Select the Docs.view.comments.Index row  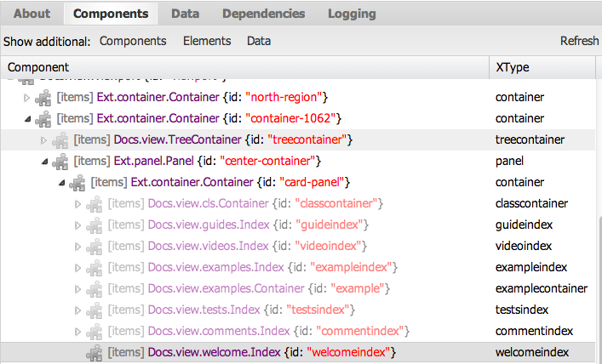[298, 332]
